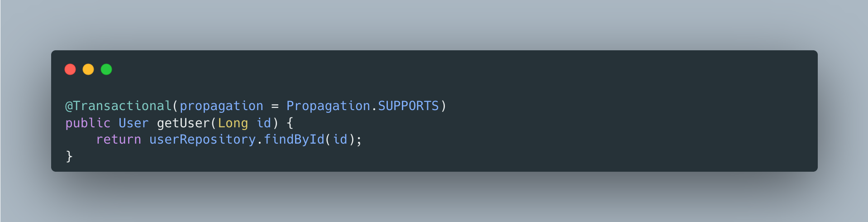Click the equals sign in the annotation

coord(275,106)
